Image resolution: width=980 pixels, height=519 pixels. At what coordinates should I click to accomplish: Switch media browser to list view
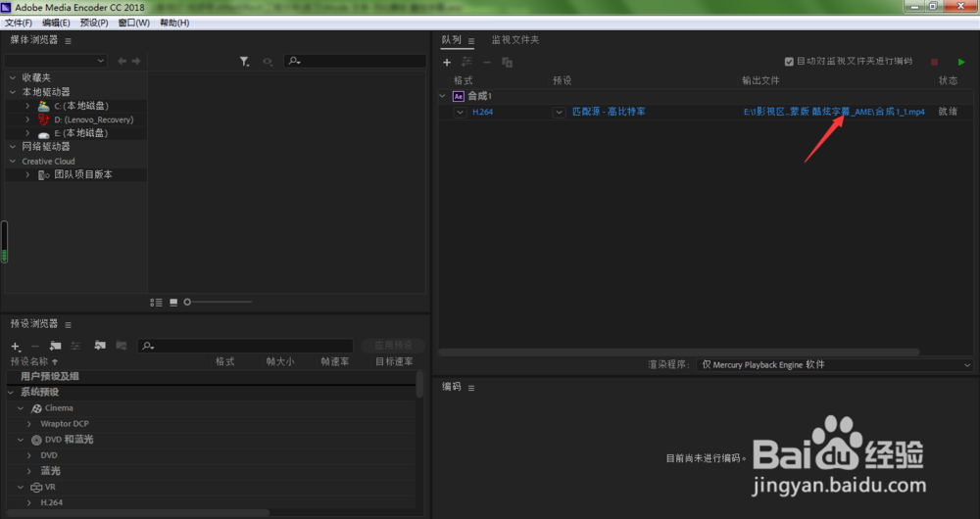156,303
